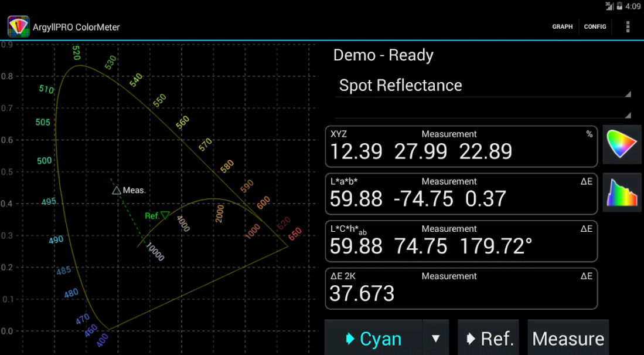Tap the 4000 color temperature label
Image resolution: width=644 pixels, height=355 pixels.
coord(183,224)
